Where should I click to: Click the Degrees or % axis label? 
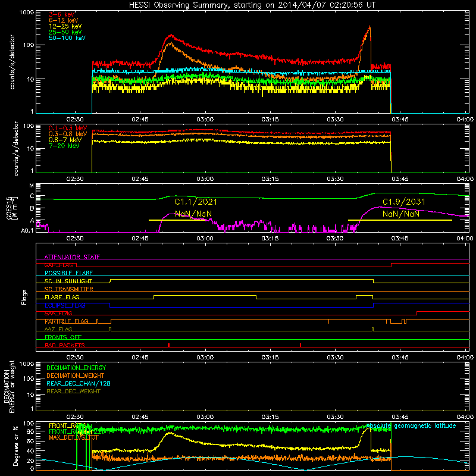15,446
